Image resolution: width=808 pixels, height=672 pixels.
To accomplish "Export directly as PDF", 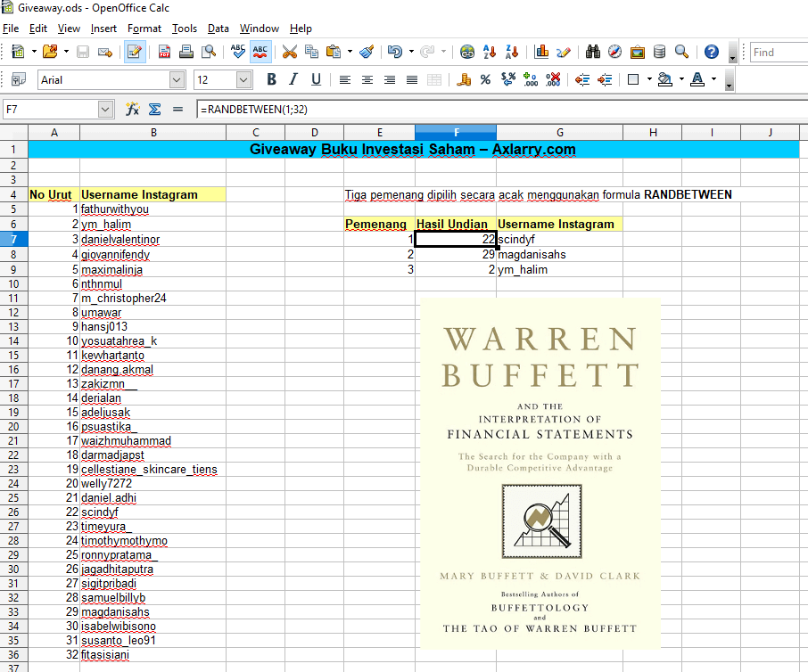I will (x=164, y=52).
